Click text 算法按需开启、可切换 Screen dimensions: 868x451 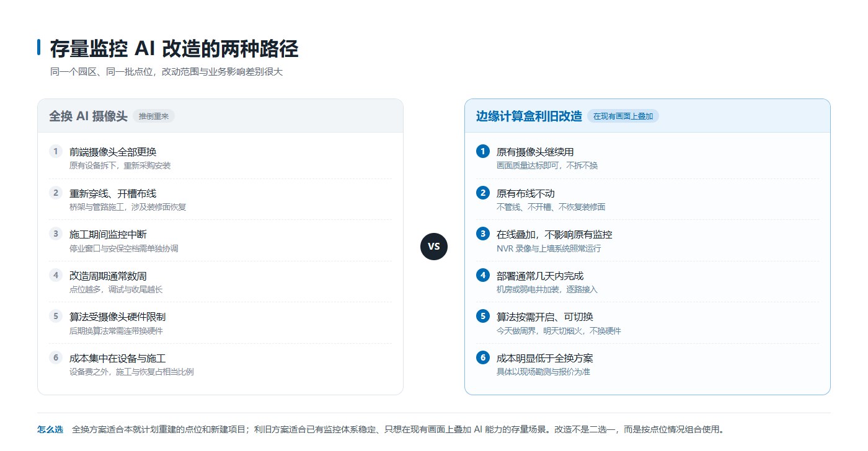click(545, 317)
